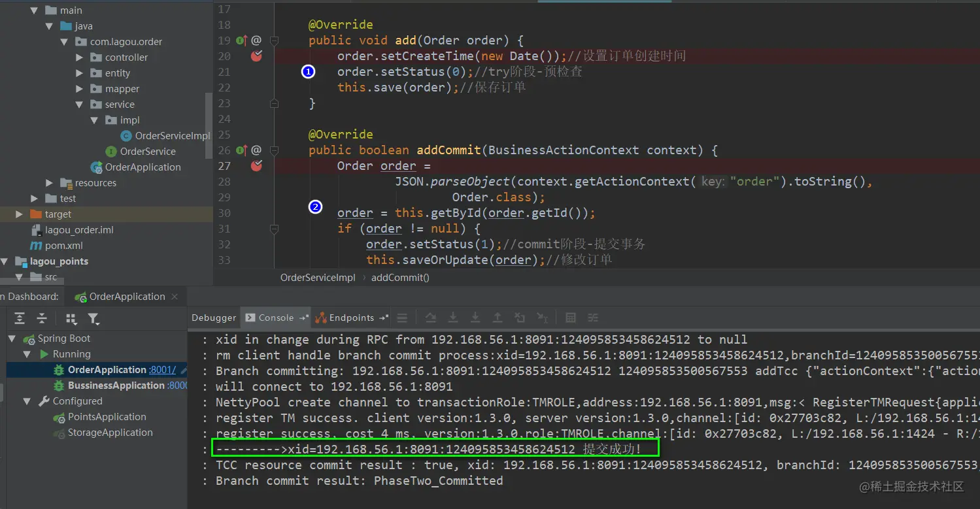Image resolution: width=980 pixels, height=509 pixels.
Task: Switch to the Console tab
Action: click(276, 318)
